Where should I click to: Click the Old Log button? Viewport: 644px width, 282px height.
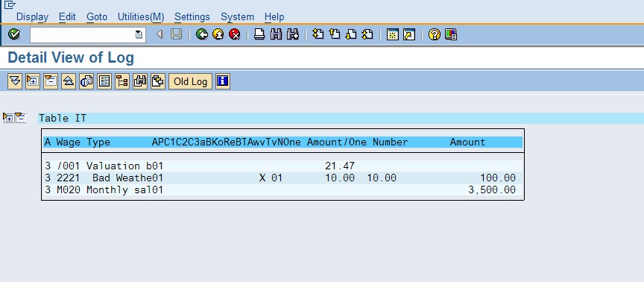[191, 81]
